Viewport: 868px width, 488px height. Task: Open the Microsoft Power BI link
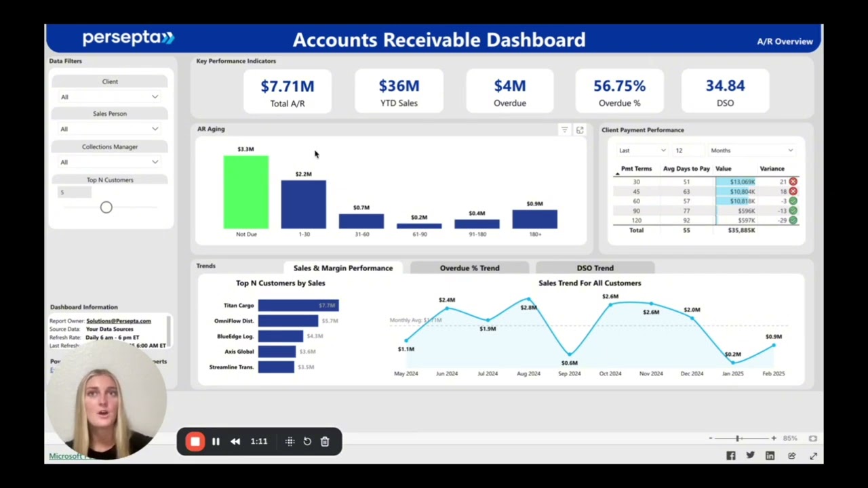pos(71,456)
